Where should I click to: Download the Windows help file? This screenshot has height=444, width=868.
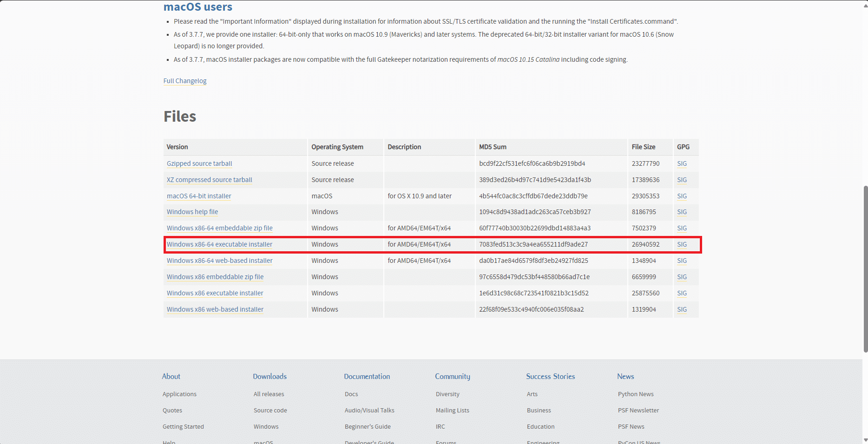pyautogui.click(x=192, y=212)
